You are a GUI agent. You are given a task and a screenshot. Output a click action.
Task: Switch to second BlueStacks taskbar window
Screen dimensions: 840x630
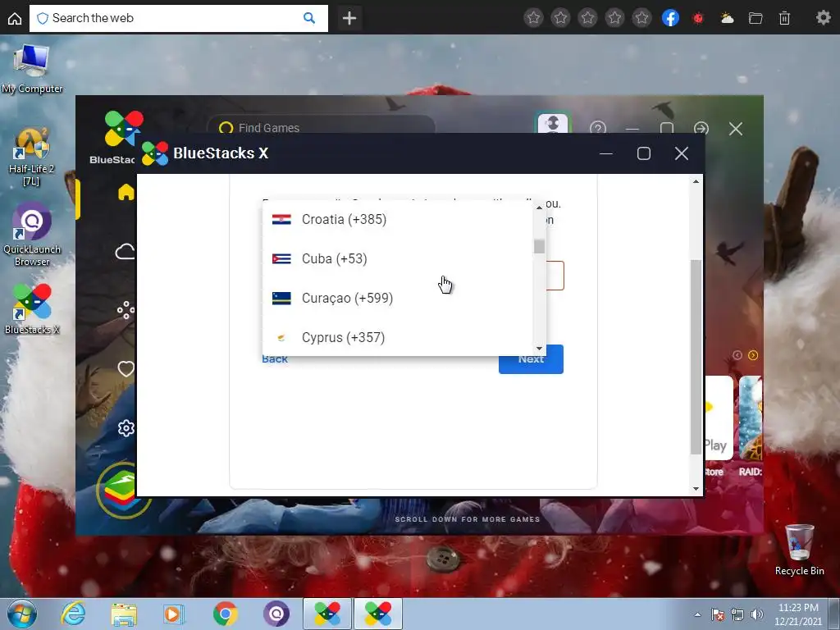point(377,614)
